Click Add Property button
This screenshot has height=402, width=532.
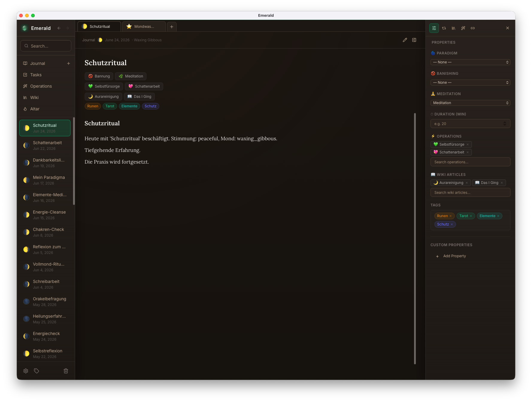click(x=451, y=256)
